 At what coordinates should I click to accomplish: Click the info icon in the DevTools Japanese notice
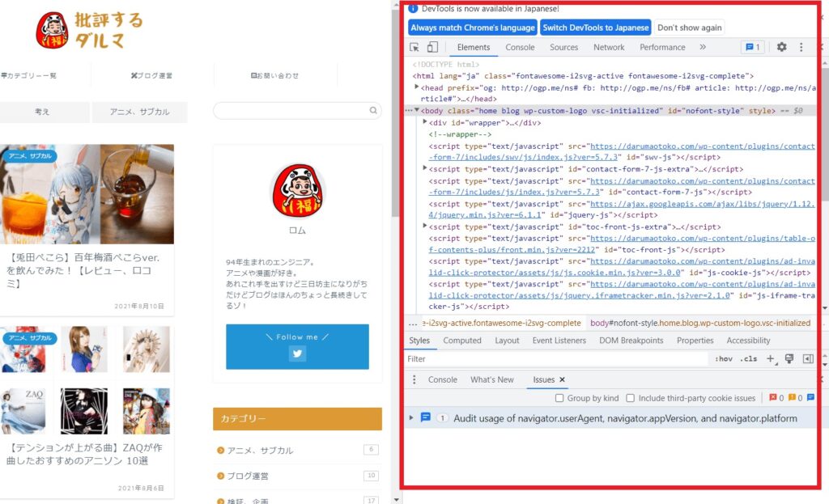(x=414, y=8)
